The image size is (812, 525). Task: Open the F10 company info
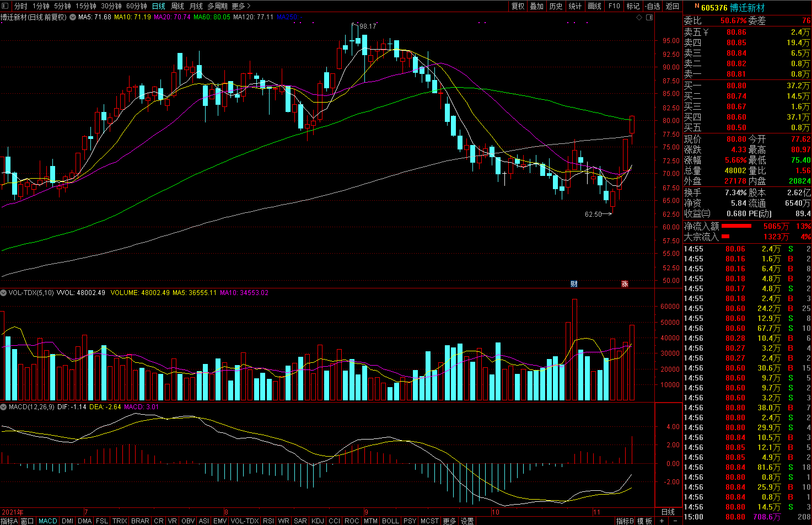click(614, 6)
